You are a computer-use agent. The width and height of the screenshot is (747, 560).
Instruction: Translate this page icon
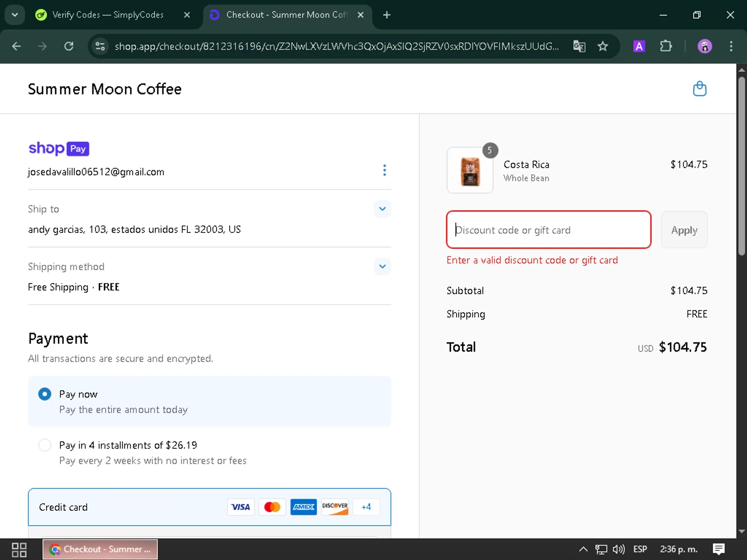click(579, 46)
